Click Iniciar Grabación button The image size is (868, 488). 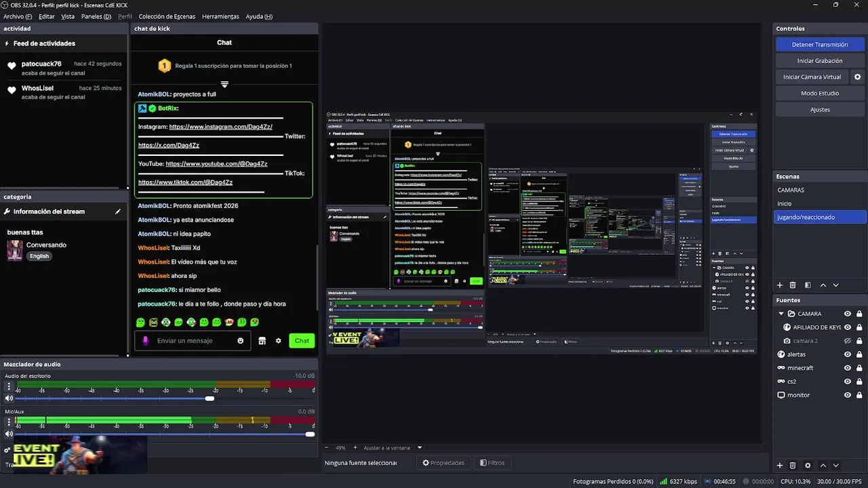[x=820, y=61]
